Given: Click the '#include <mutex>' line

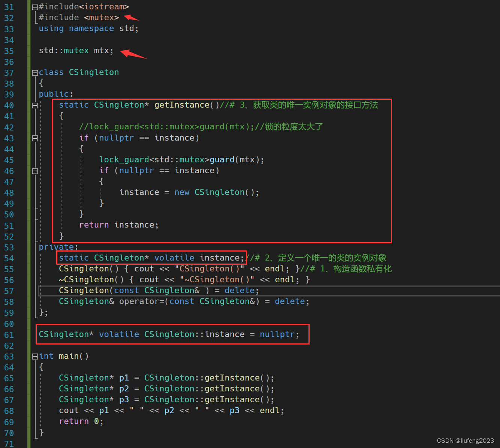Looking at the screenshot, I should click(79, 18).
